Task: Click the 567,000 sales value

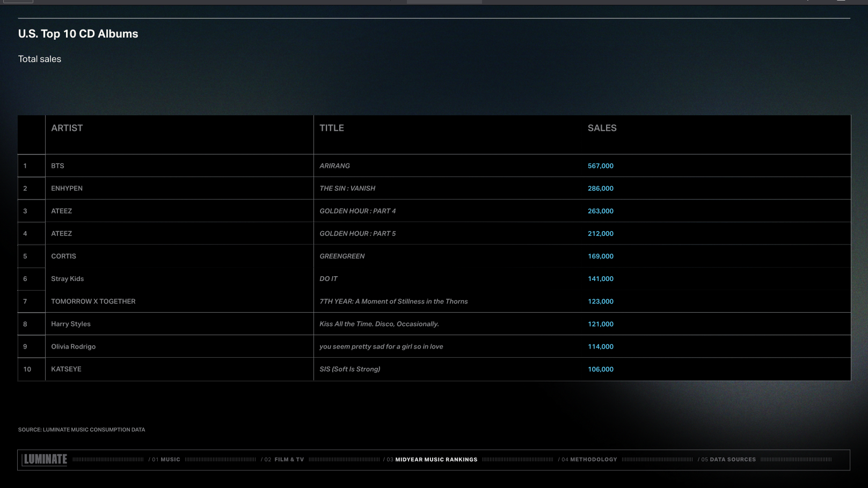Action: [x=600, y=166]
